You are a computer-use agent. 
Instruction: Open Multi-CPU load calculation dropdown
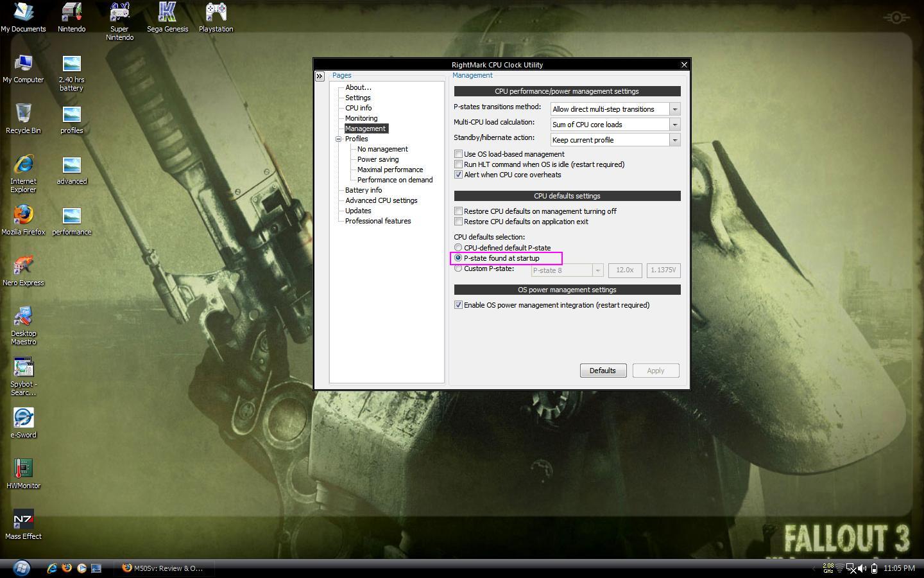click(x=674, y=125)
